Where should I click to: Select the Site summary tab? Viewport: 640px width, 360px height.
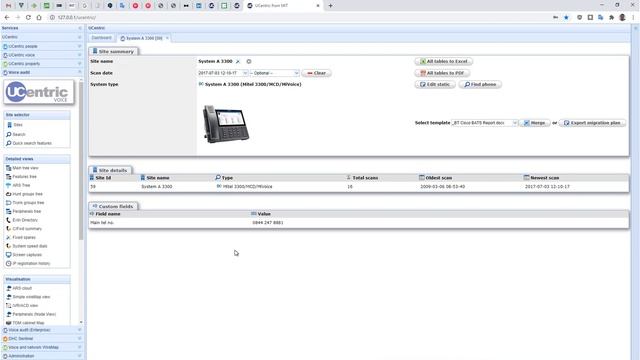click(x=113, y=51)
